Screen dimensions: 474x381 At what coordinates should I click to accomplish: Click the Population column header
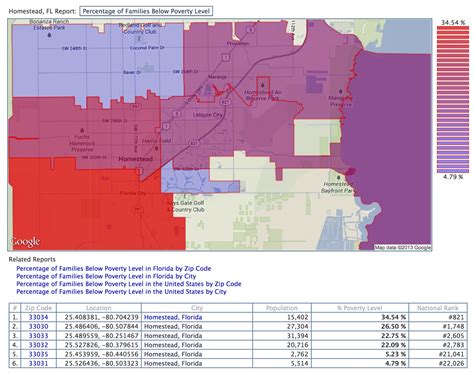point(282,308)
